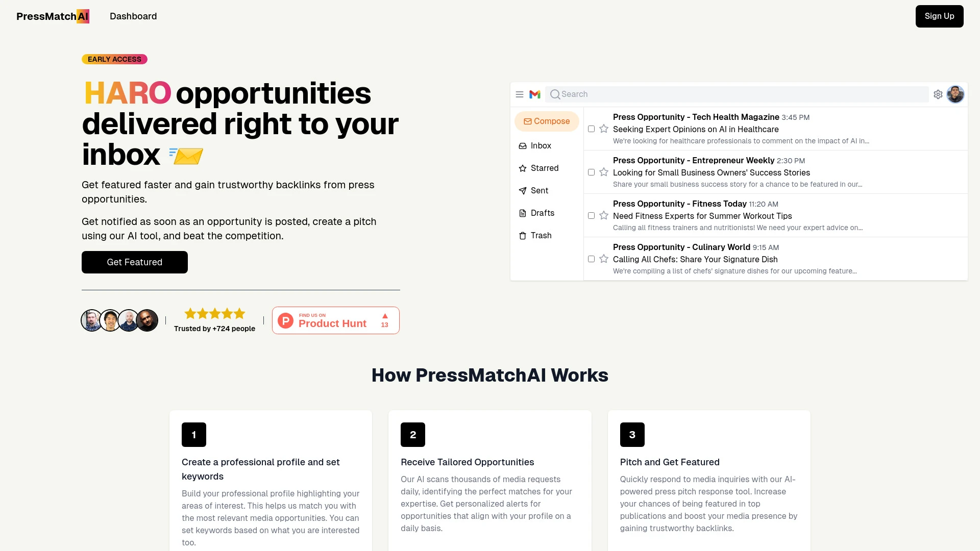Toggle star on Entrepreneur Weekly email

[x=604, y=171]
